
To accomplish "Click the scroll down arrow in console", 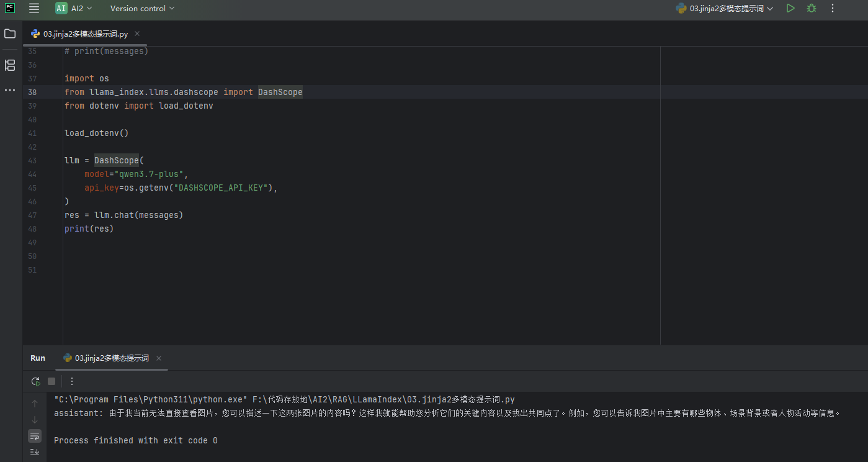I will pyautogui.click(x=35, y=420).
